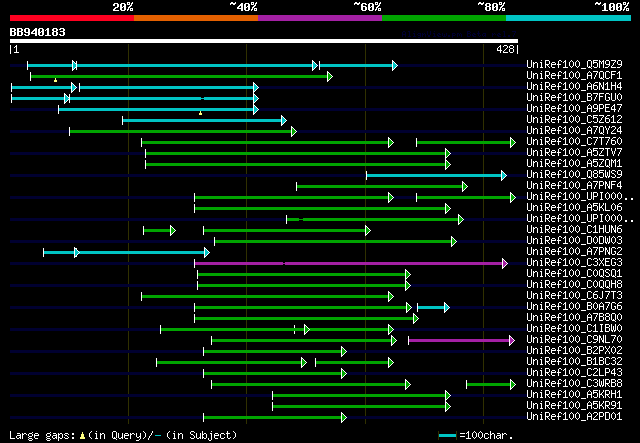Click the green alignment bar in the D0DW03 row

336,242
